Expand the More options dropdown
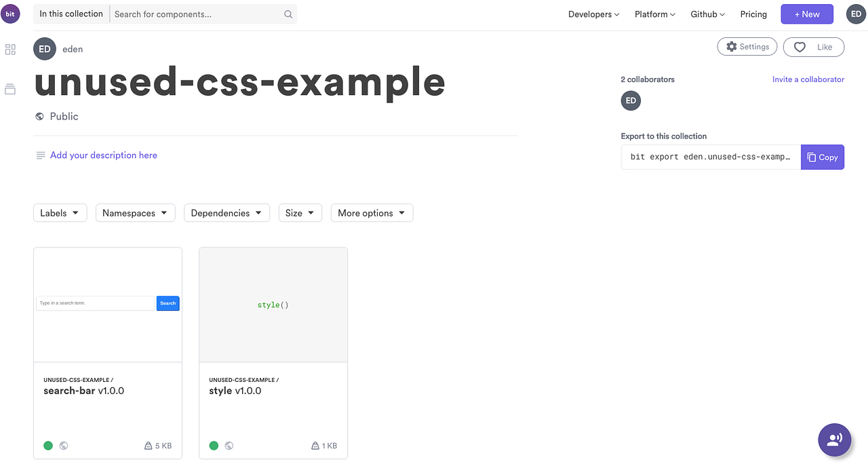This screenshot has width=868, height=464. 372,212
